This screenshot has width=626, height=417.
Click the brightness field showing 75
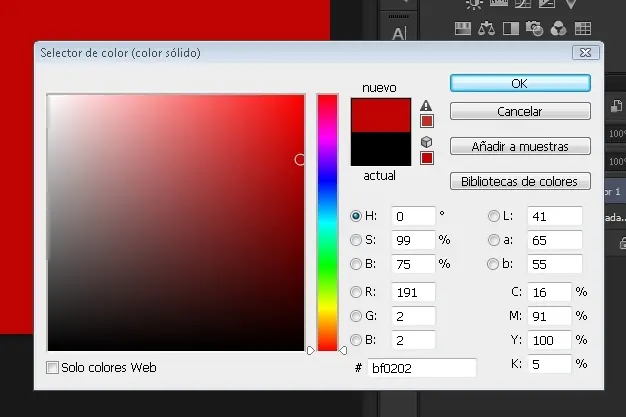413,264
